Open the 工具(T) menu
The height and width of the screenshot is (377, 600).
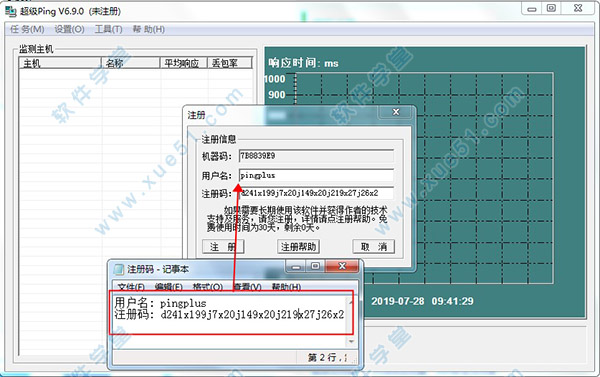108,29
